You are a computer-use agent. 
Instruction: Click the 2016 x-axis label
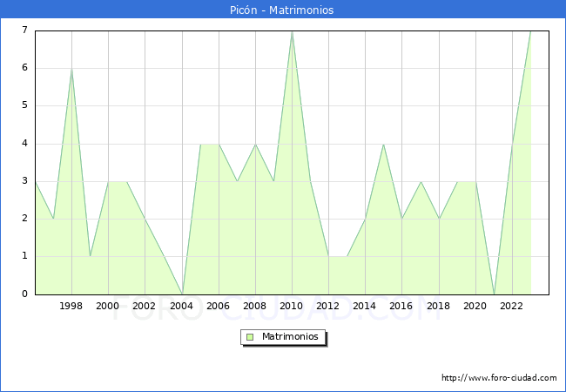(401, 306)
